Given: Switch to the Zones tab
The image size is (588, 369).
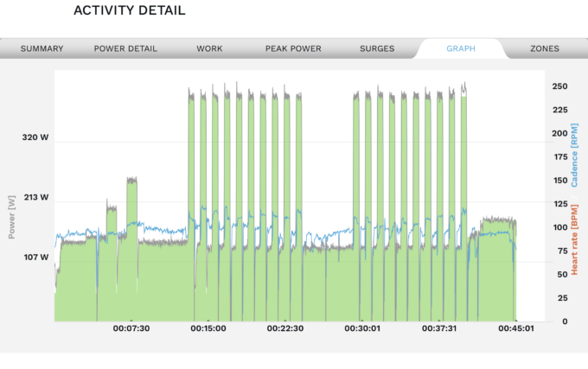Looking at the screenshot, I should [545, 48].
